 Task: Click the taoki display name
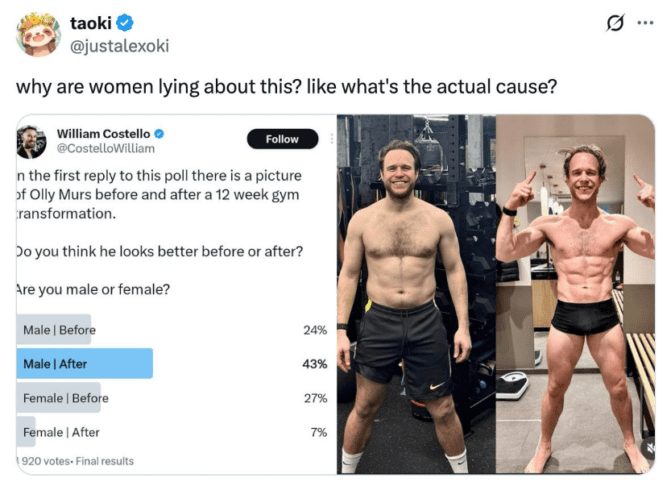point(90,23)
